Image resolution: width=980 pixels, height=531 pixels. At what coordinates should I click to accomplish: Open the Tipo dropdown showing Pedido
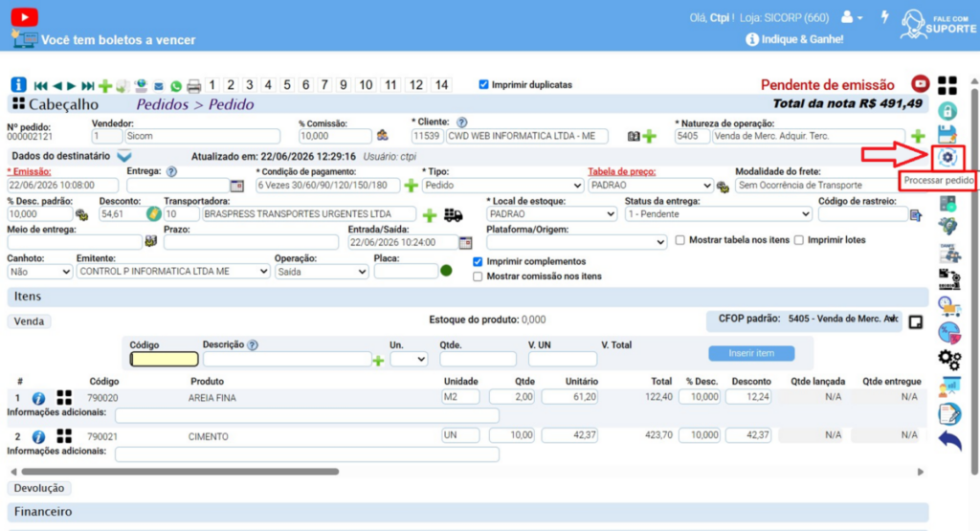point(503,186)
